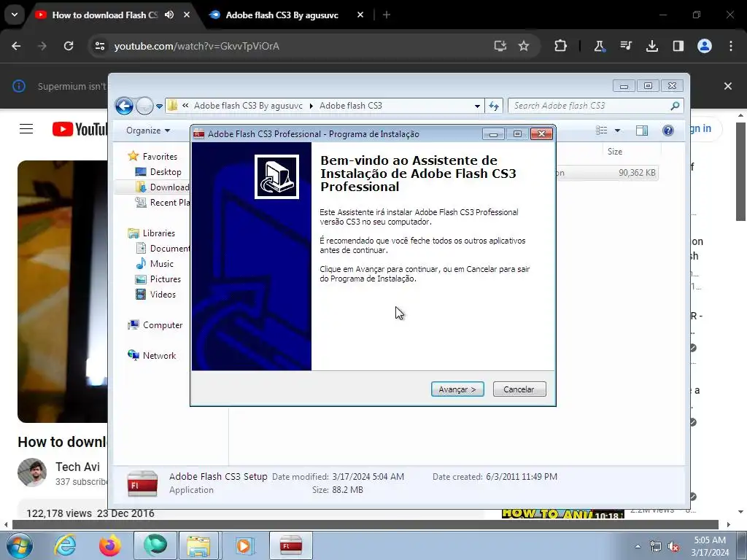Open a new browser tab
This screenshot has width=747, height=560.
tap(387, 15)
